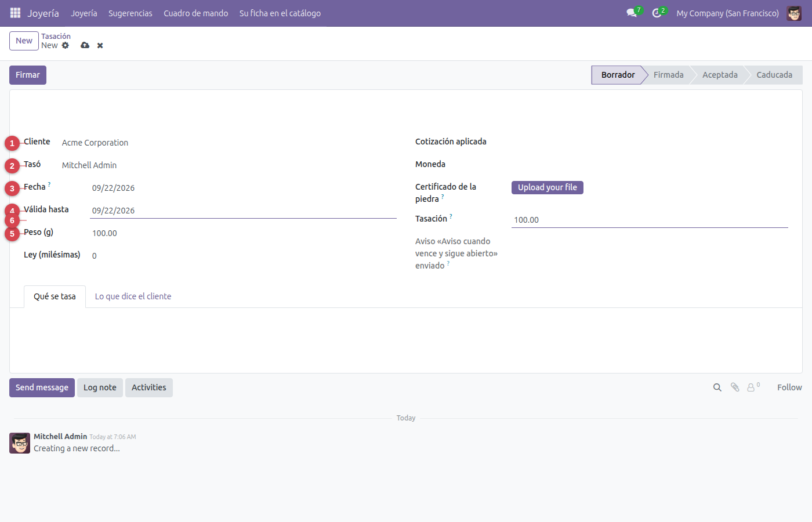Discard changes with the X icon
Image resolution: width=812 pixels, height=522 pixels.
(x=100, y=45)
